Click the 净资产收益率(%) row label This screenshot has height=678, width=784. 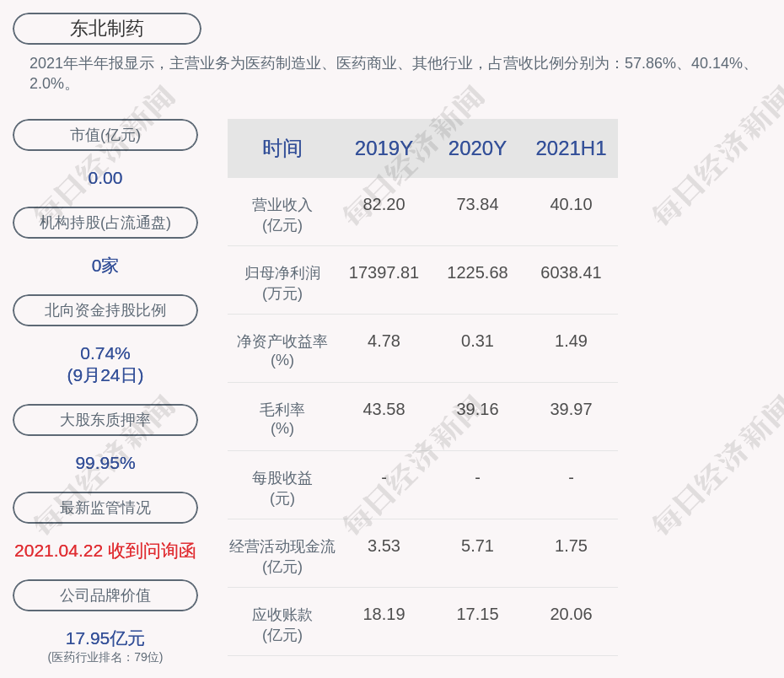(x=282, y=351)
